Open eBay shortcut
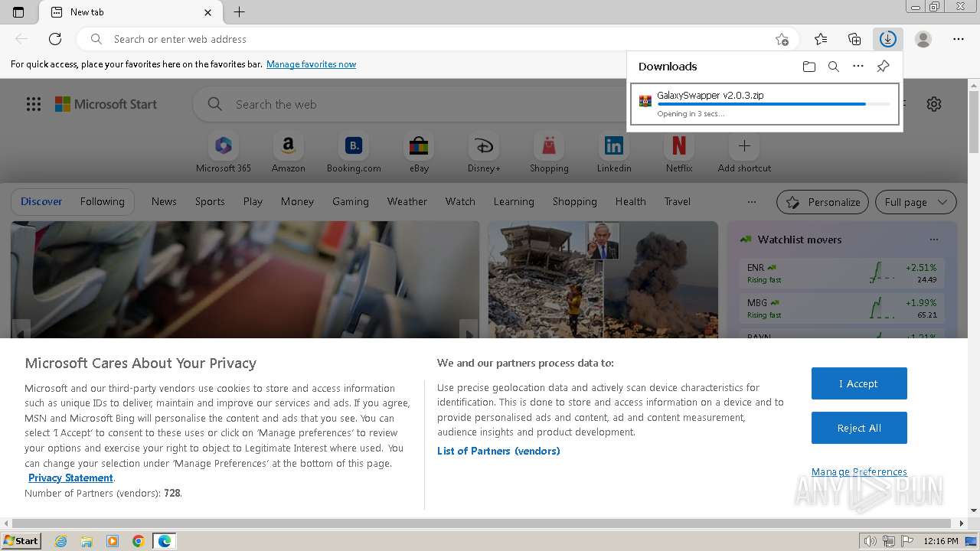This screenshot has width=980, height=551. [x=419, y=153]
